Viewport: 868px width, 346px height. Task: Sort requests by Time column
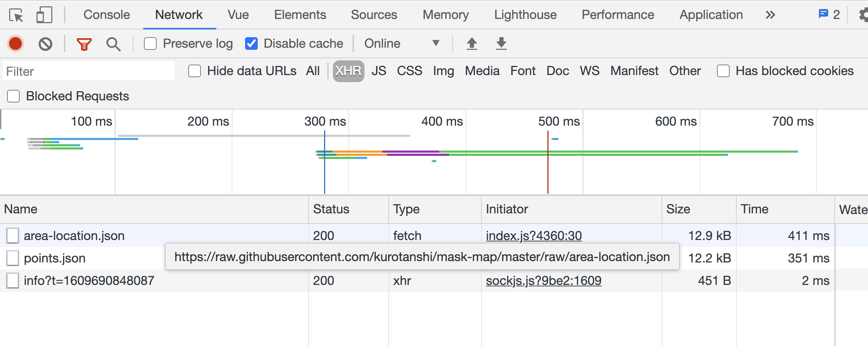[785, 209]
